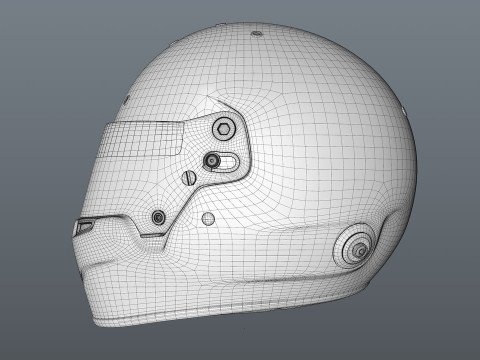This screenshot has height=360, width=480.
Task: Click the small round bolt near chin bar
Action: pos(158,217)
